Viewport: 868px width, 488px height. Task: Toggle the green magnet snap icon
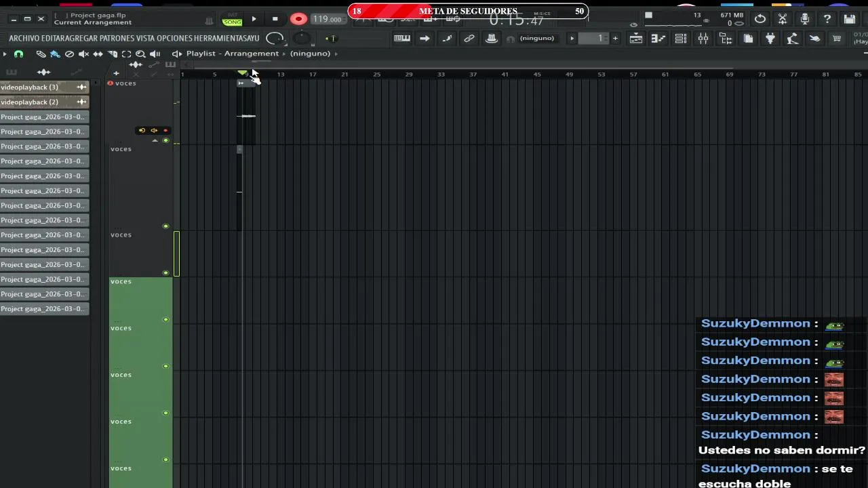click(x=18, y=54)
